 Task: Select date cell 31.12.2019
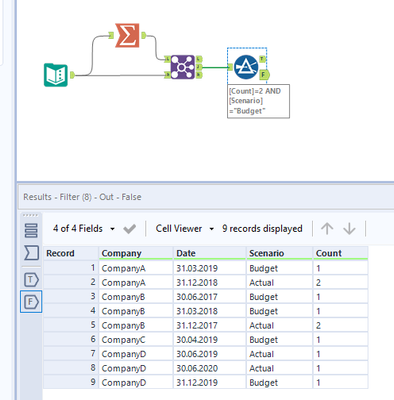[209, 382]
